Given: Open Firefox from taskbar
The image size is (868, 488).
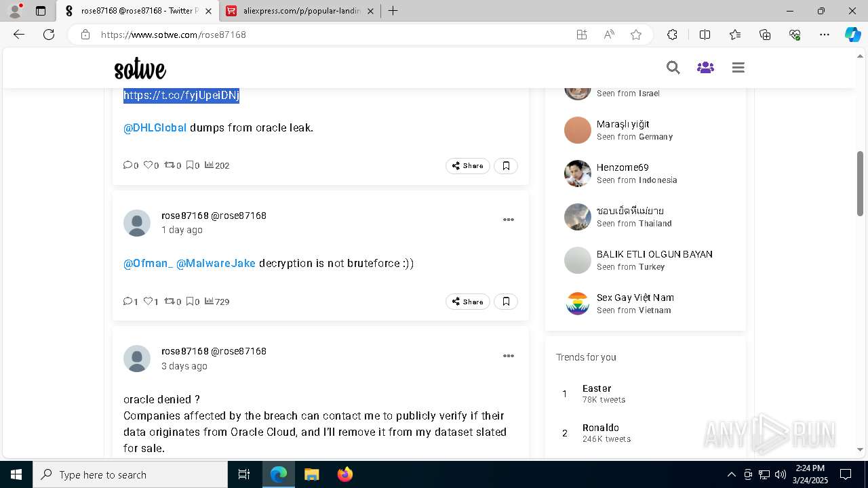Looking at the screenshot, I should [x=345, y=474].
